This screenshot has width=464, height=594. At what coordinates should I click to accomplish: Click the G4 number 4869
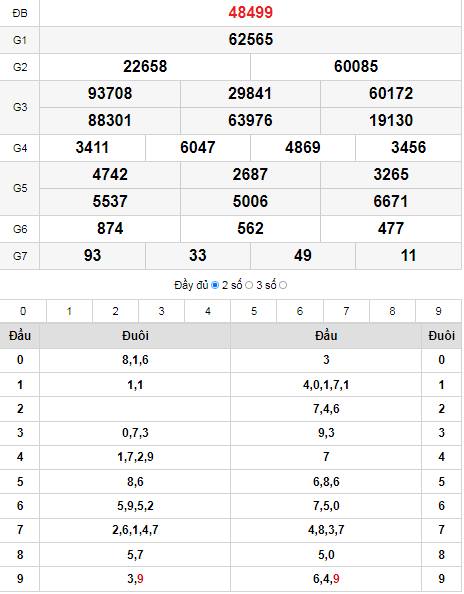click(303, 147)
